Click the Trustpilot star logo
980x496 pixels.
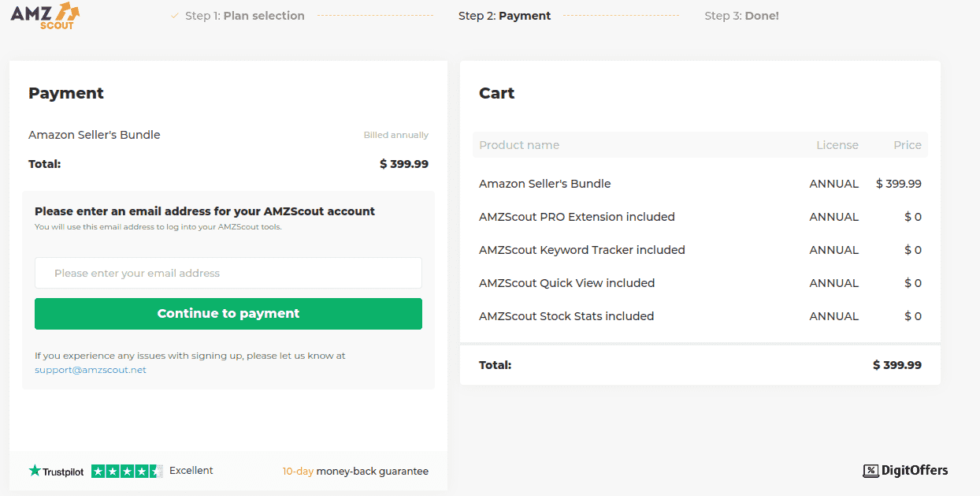coord(35,471)
